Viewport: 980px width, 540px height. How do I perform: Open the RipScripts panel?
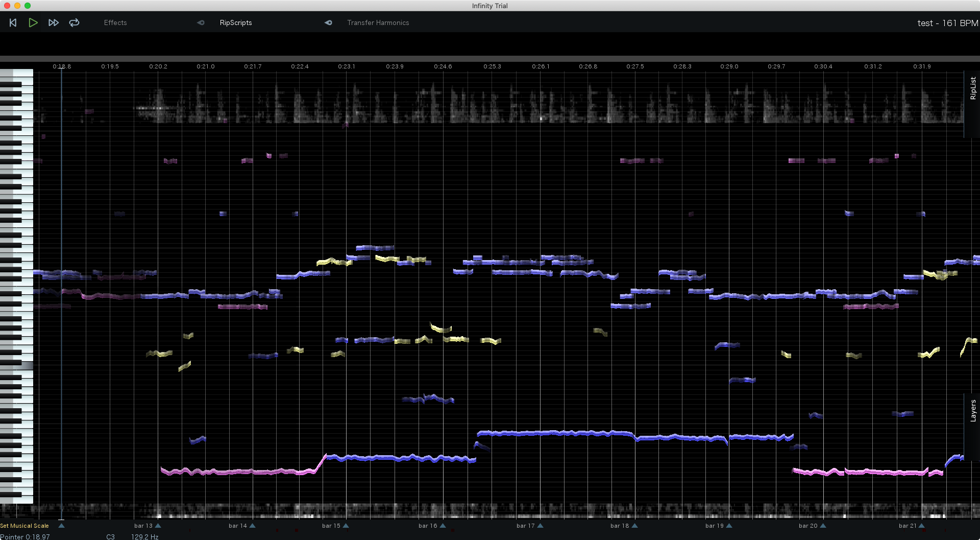236,22
